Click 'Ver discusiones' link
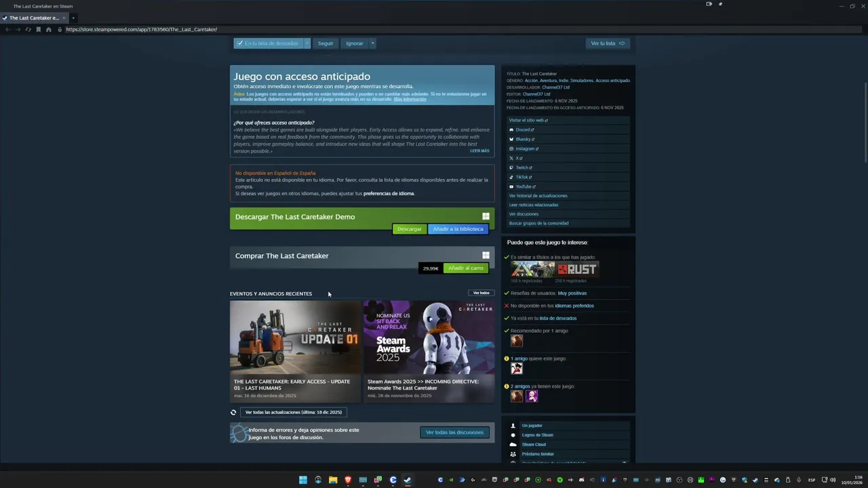Image resolution: width=868 pixels, height=488 pixels. [x=524, y=214]
